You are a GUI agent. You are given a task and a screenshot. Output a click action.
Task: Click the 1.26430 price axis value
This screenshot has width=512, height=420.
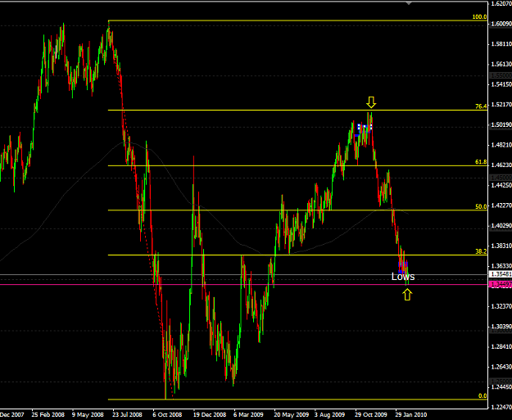tap(501, 367)
